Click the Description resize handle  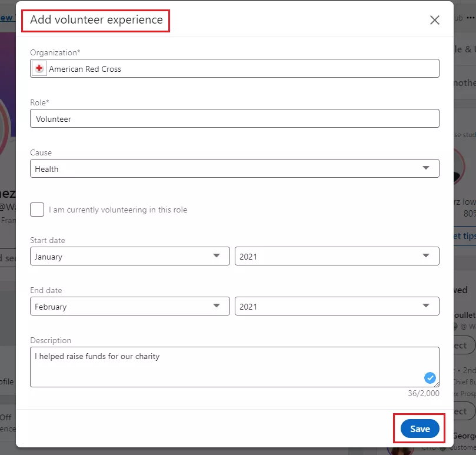(436, 384)
